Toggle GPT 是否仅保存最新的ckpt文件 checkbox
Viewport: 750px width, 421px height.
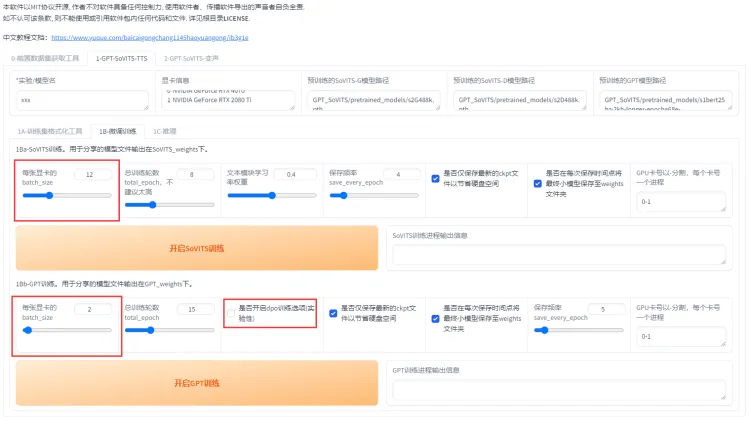333,313
